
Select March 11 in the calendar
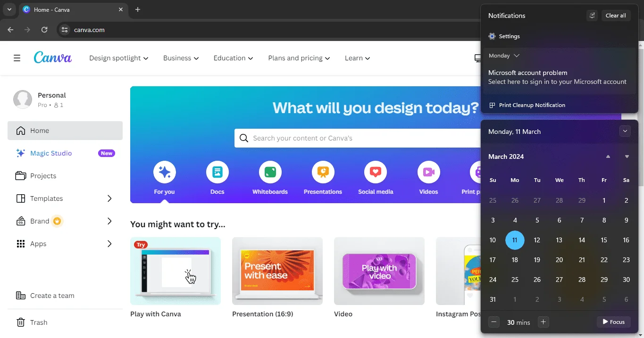[515, 240]
